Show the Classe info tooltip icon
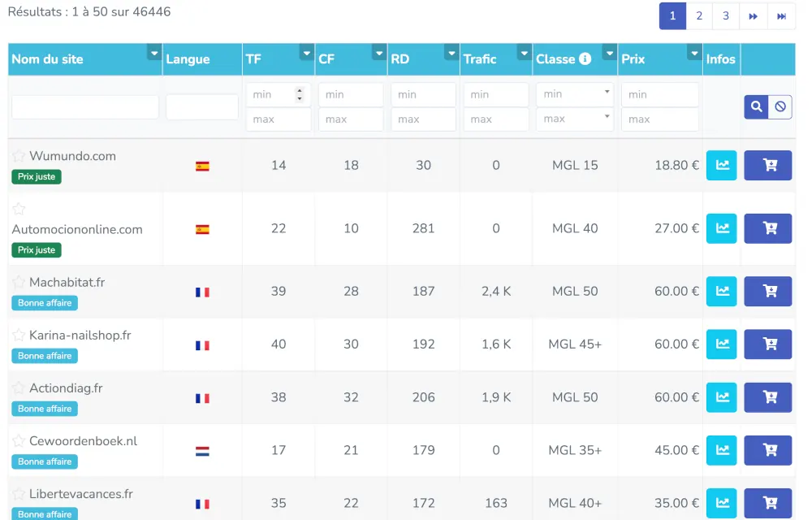The height and width of the screenshot is (520, 812). (x=585, y=59)
